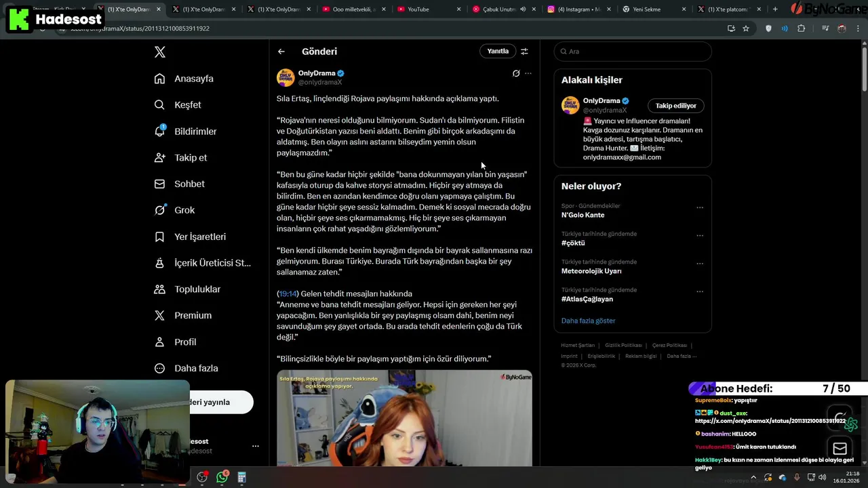Open Profil page
Screen dimensions: 868x488
(175, 342)
